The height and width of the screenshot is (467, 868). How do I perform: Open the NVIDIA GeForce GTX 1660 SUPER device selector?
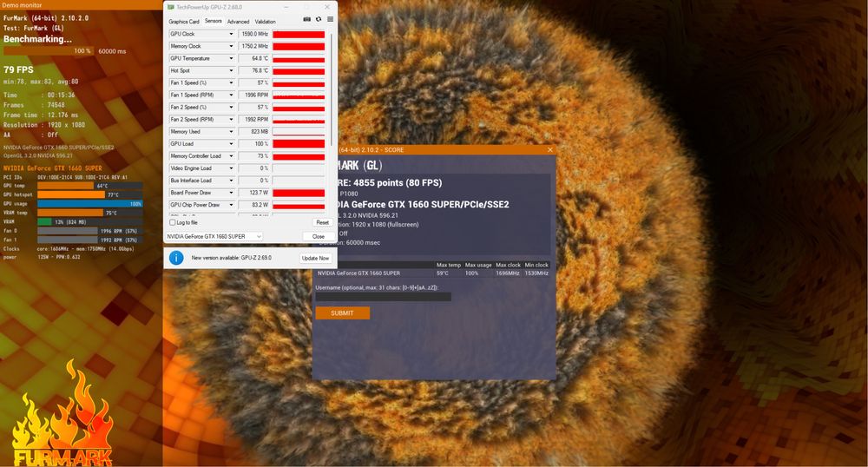tap(214, 236)
